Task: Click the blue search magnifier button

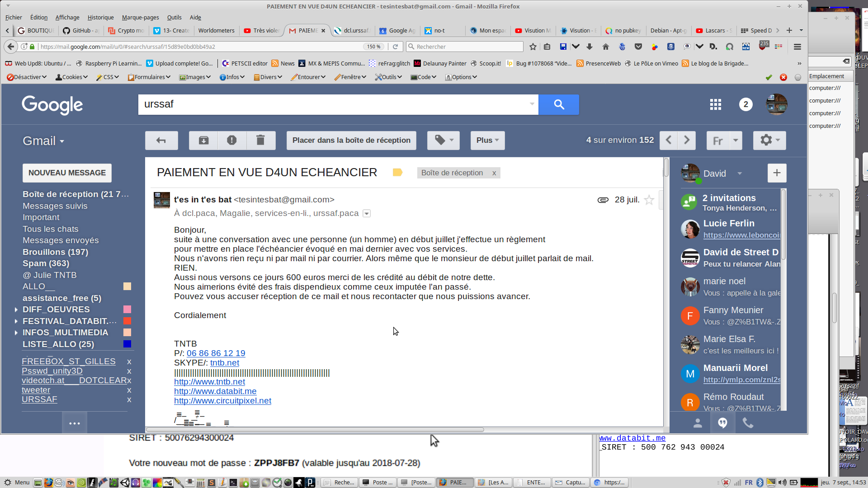Action: click(559, 105)
